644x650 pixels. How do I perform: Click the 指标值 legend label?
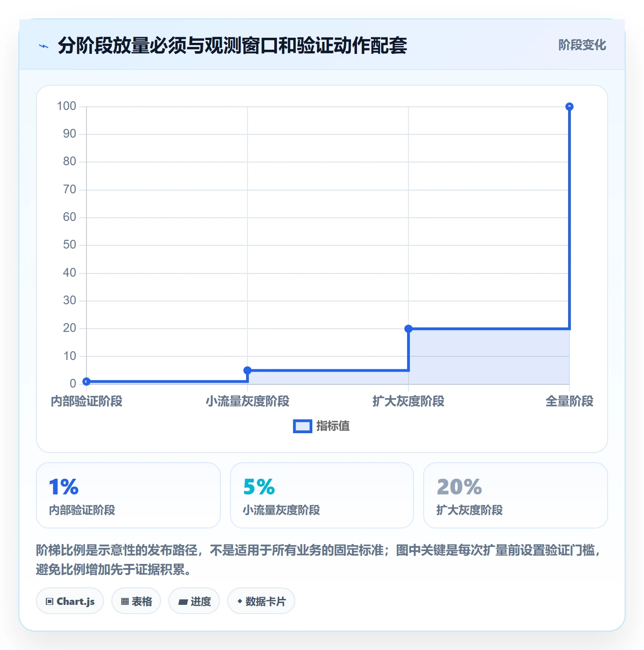pos(333,426)
